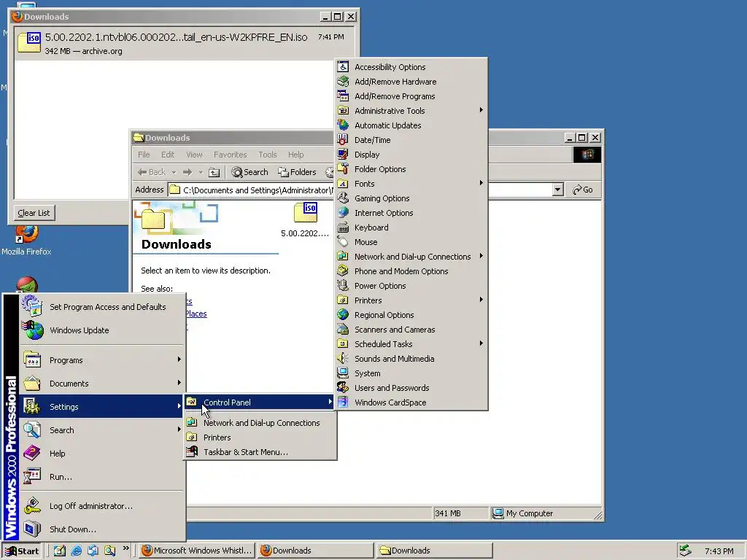Image resolution: width=747 pixels, height=560 pixels.
Task: Click the ISO file icon in Explorer window
Action: click(306, 212)
